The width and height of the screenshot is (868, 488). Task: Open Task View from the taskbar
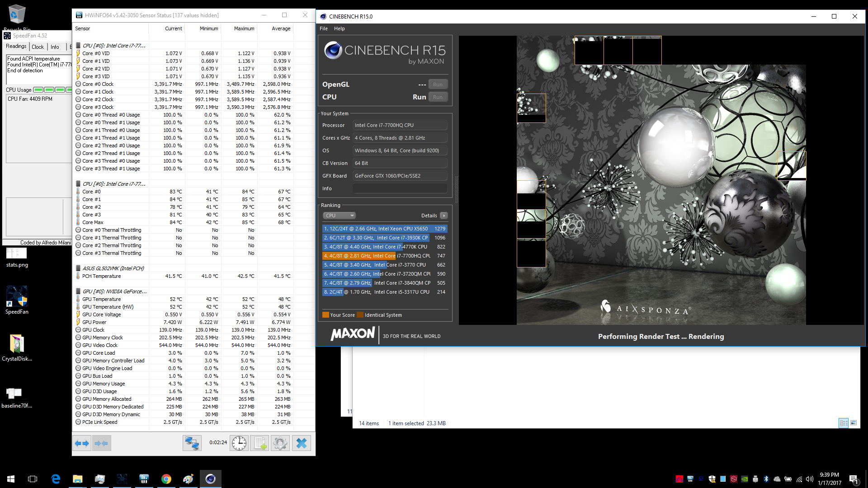point(33,479)
